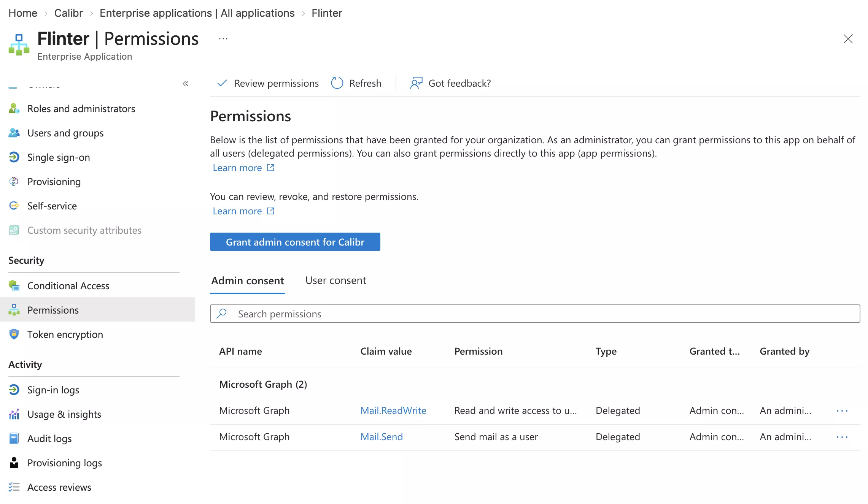Click Review permissions in toolbar
The width and height of the screenshot is (868, 504).
coord(268,83)
